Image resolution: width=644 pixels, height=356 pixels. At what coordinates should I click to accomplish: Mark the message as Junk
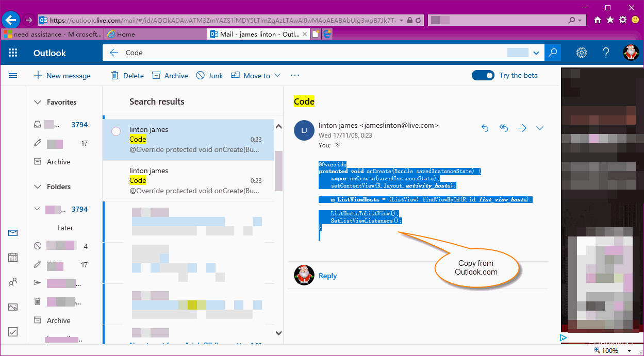209,76
